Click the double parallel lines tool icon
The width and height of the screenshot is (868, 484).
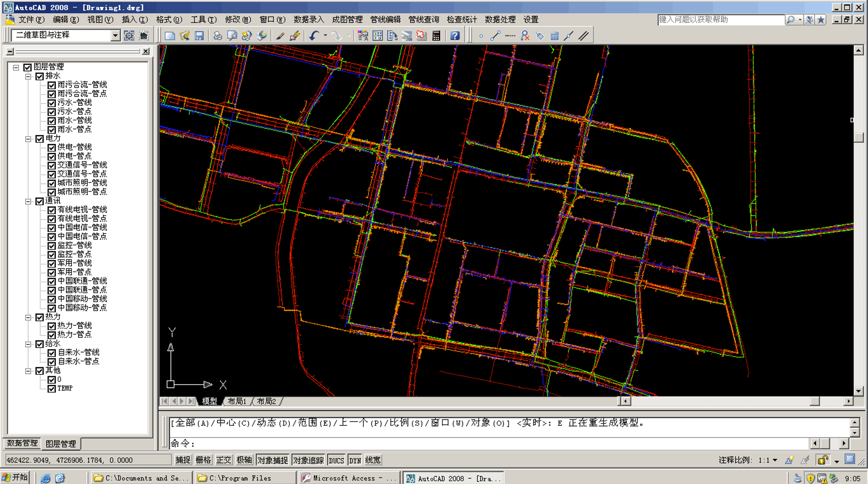pyautogui.click(x=584, y=36)
